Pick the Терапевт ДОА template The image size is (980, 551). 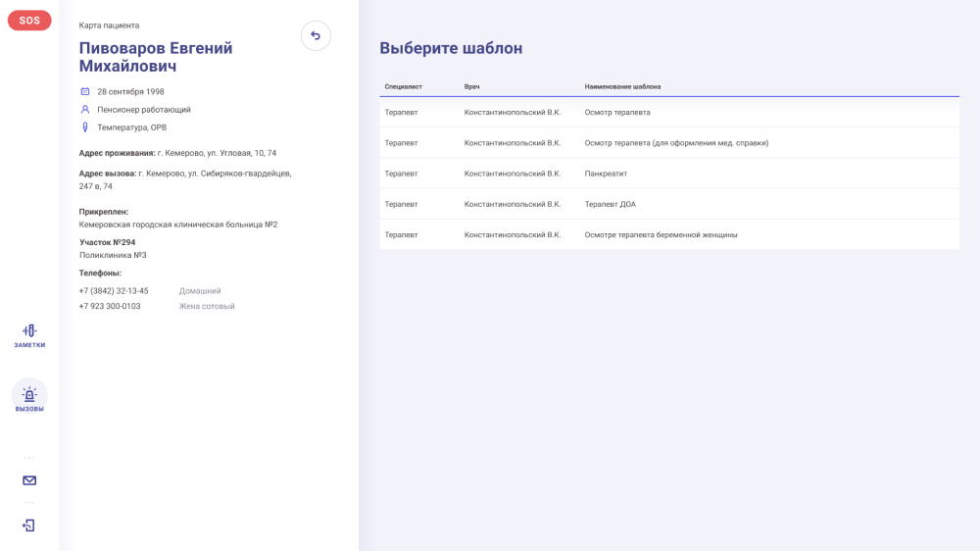611,204
